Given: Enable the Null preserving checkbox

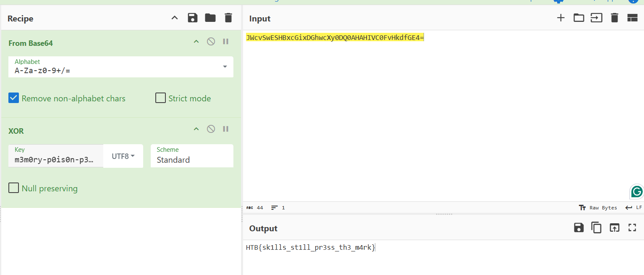Looking at the screenshot, I should point(14,188).
